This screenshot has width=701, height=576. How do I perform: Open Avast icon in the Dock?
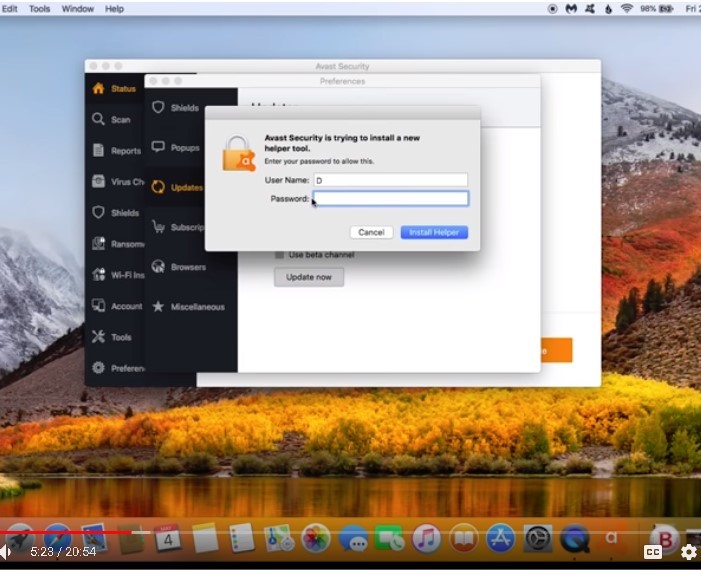click(612, 538)
